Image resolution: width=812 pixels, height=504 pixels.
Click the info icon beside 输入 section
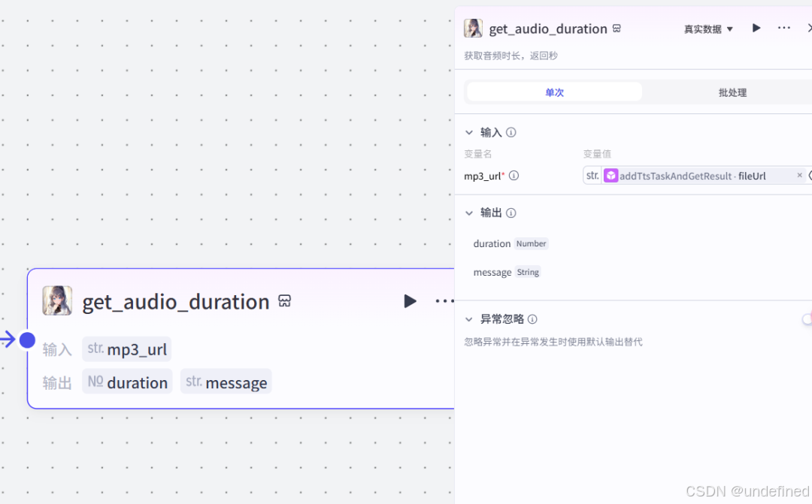(511, 132)
